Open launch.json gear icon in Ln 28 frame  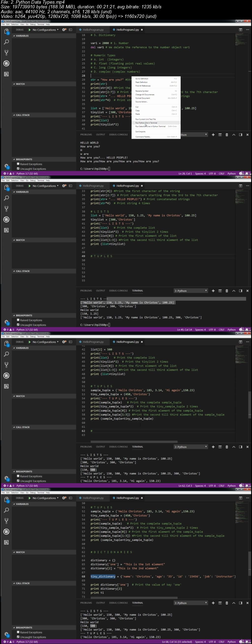tap(64, 30)
